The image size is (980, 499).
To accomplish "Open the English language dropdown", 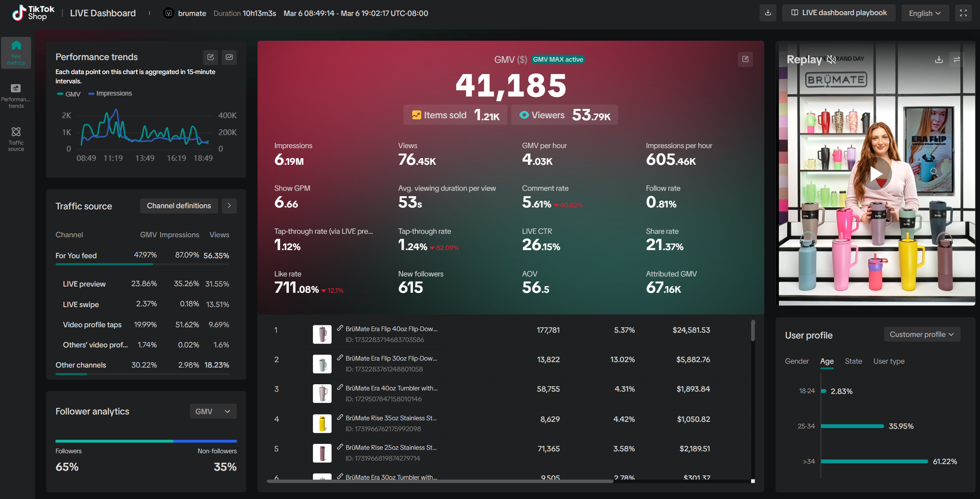I will (925, 13).
